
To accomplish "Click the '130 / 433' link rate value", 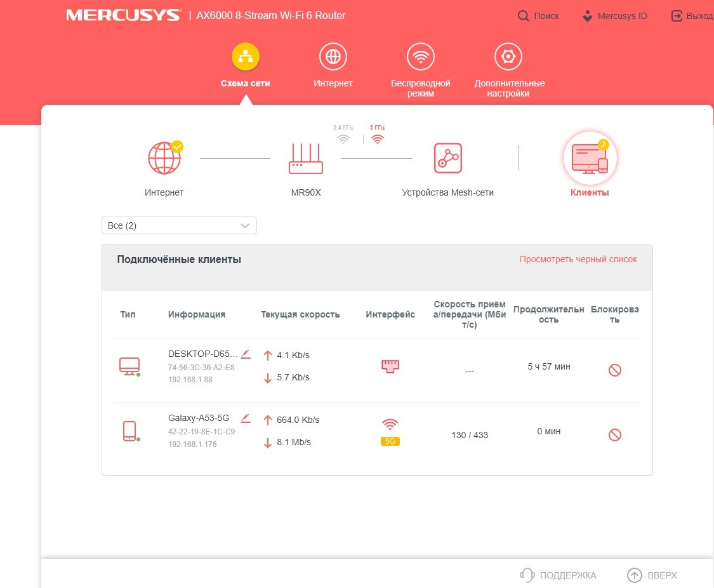I will [x=470, y=435].
